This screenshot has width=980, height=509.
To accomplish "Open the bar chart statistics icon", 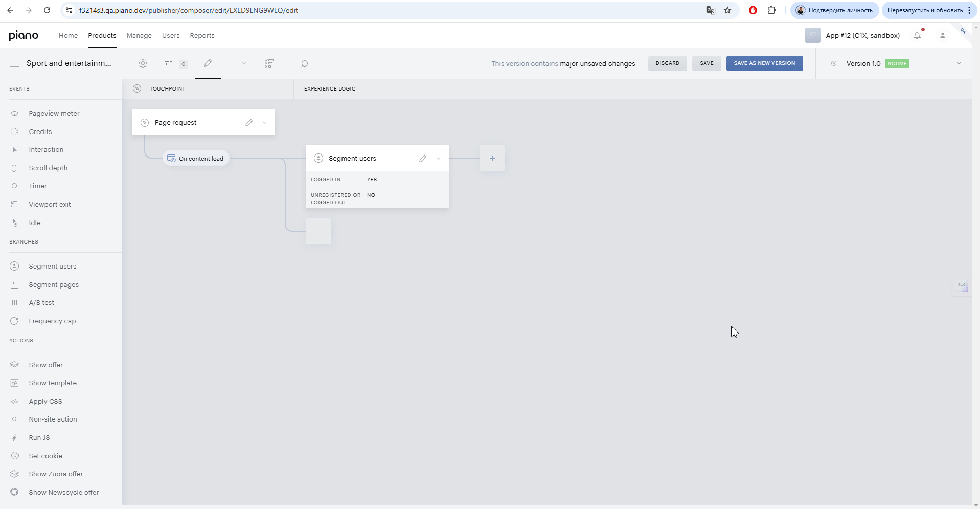I will click(x=234, y=63).
